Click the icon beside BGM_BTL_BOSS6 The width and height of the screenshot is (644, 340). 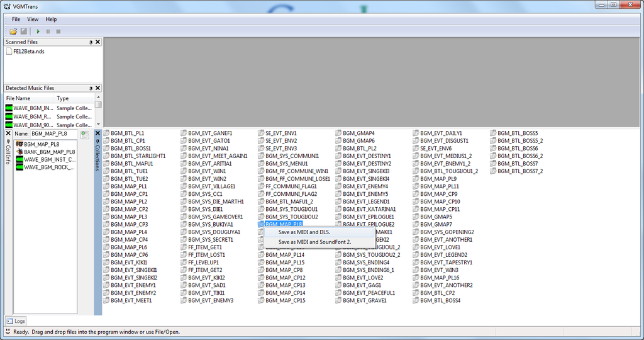pos(493,149)
